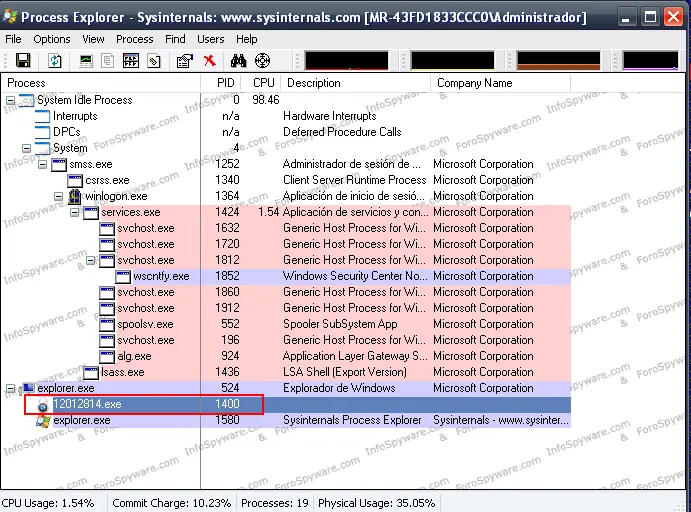Click crosshair Find Window's Process icon
This screenshot has width=691, height=512.
(263, 60)
